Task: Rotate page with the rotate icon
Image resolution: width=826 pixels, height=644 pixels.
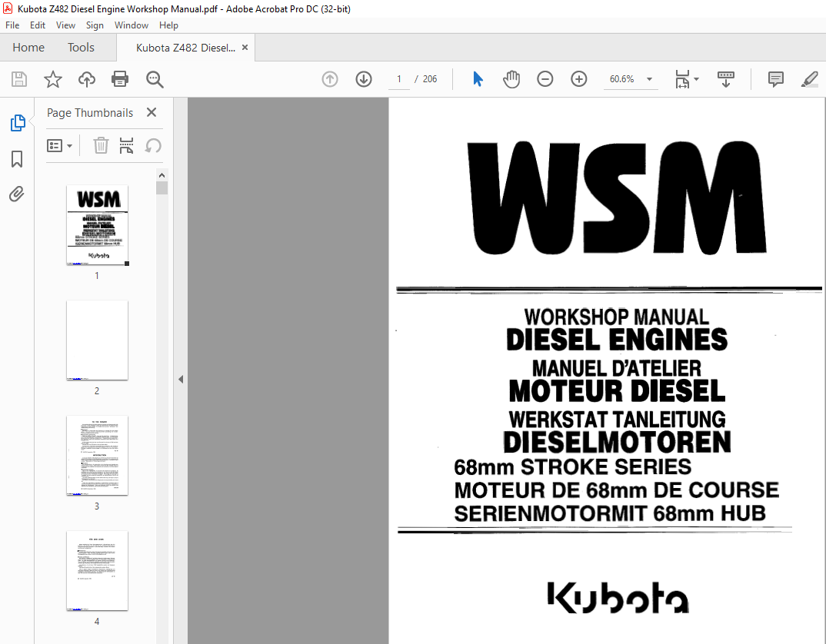Action: click(x=153, y=145)
